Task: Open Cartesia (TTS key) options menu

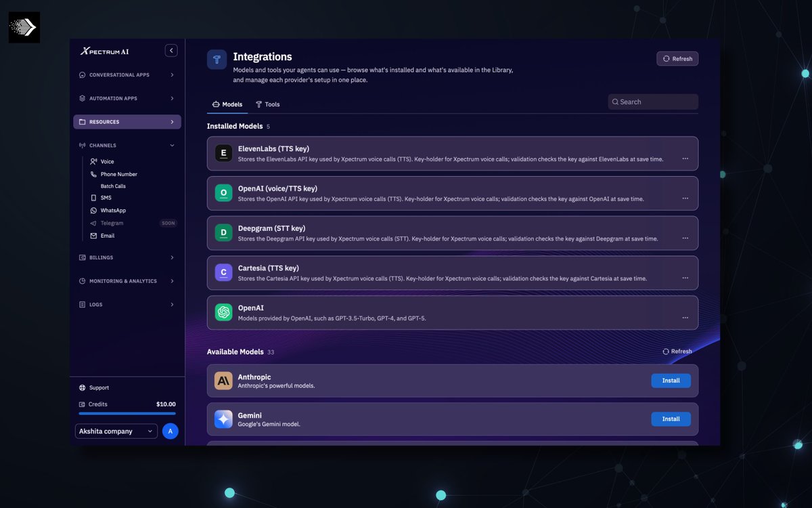Action: tap(685, 278)
